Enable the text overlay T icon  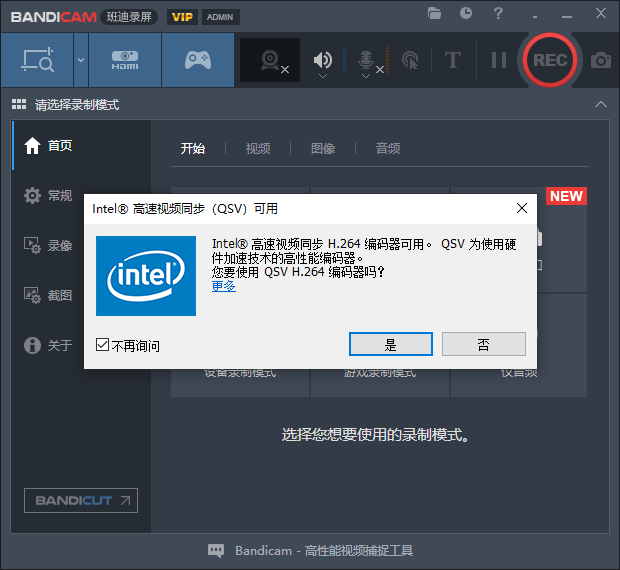coord(453,60)
